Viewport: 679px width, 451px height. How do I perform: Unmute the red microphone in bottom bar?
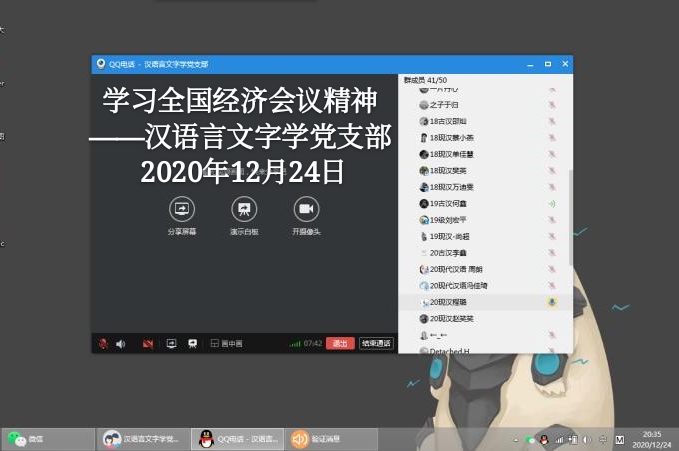pos(102,343)
